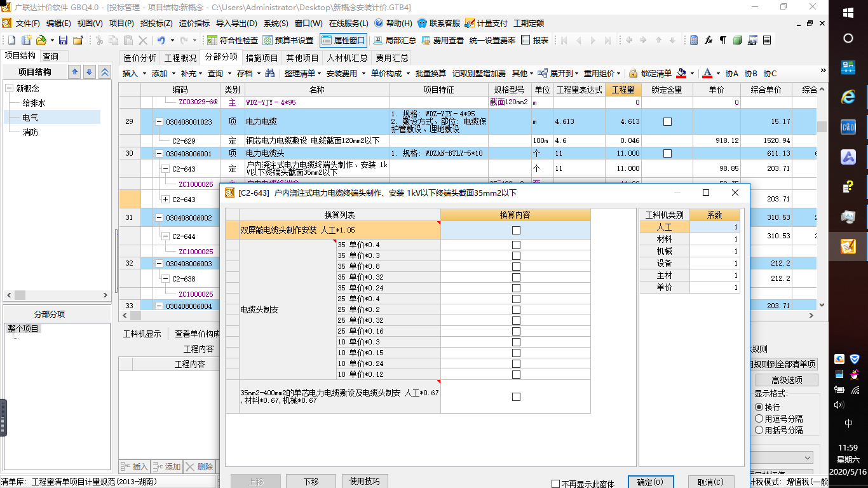
Task: Collapse row 030408006001 tree node
Action: click(x=159, y=154)
